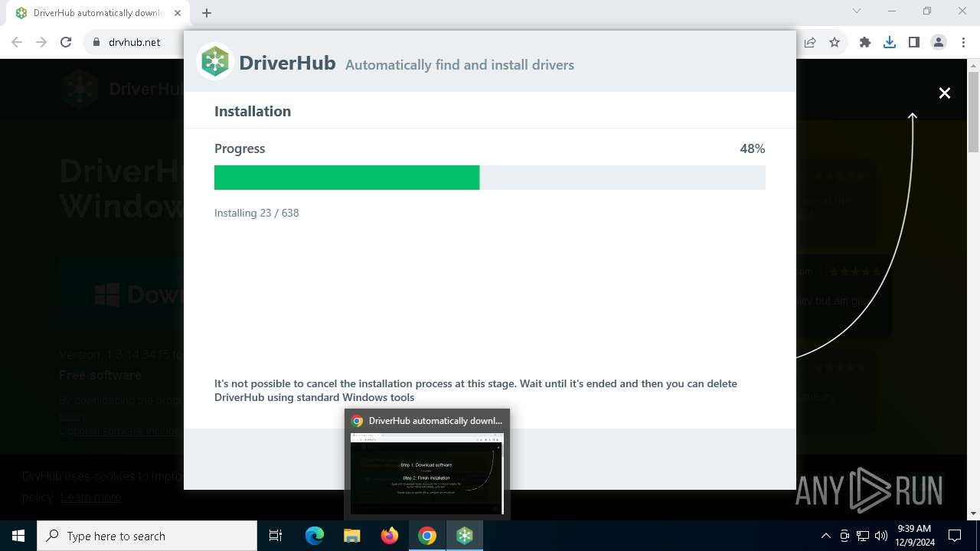Screen dimensions: 980x551
Task: Open File Explorer from taskbar
Action: [x=352, y=536]
